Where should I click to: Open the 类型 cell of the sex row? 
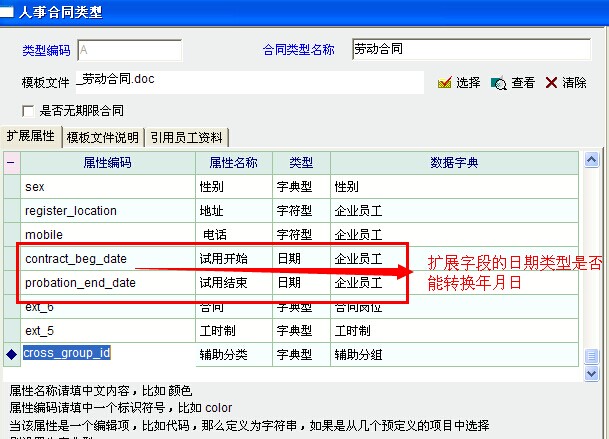tap(300, 187)
